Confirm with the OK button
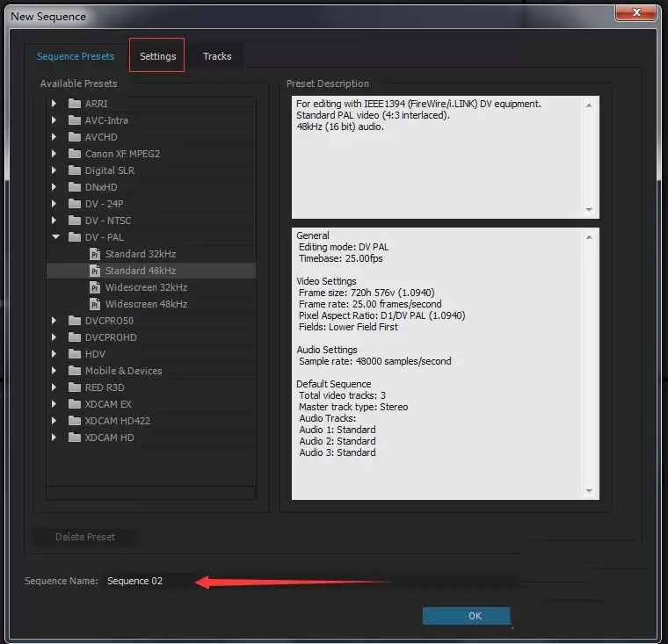This screenshot has width=668, height=644. [x=475, y=616]
